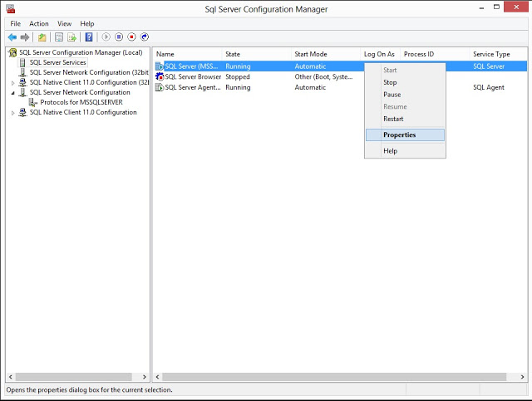
Task: Open the View menu
Action: (65, 24)
